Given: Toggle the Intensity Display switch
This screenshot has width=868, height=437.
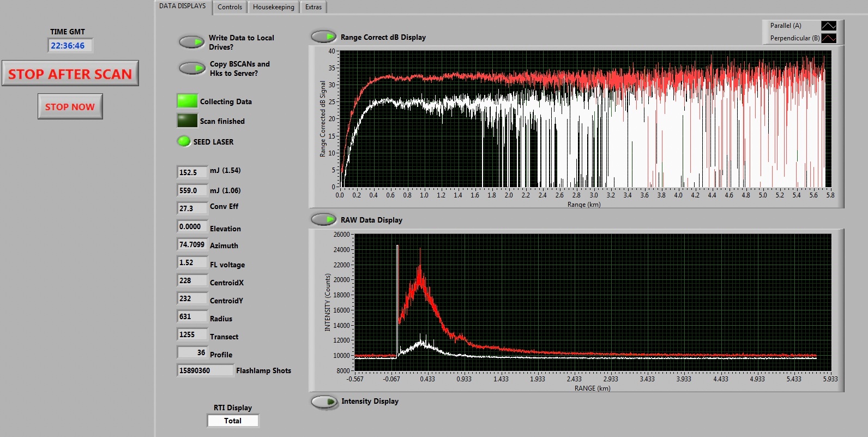Looking at the screenshot, I should coord(324,402).
